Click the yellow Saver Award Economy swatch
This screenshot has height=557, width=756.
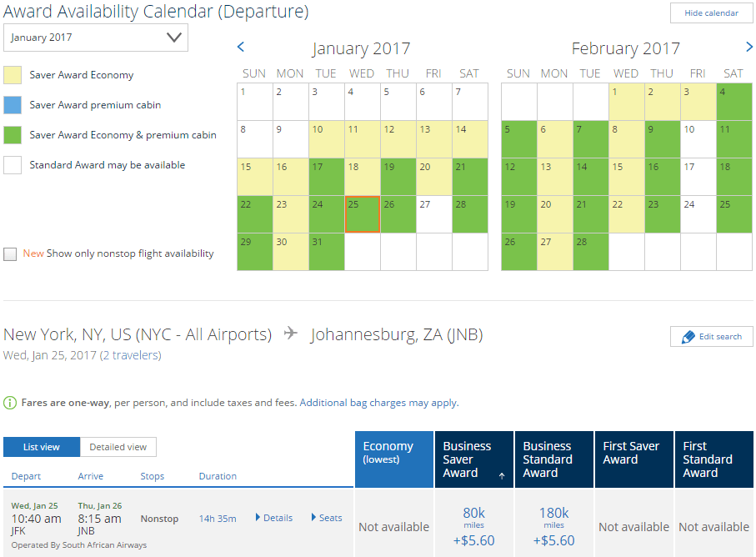13,75
